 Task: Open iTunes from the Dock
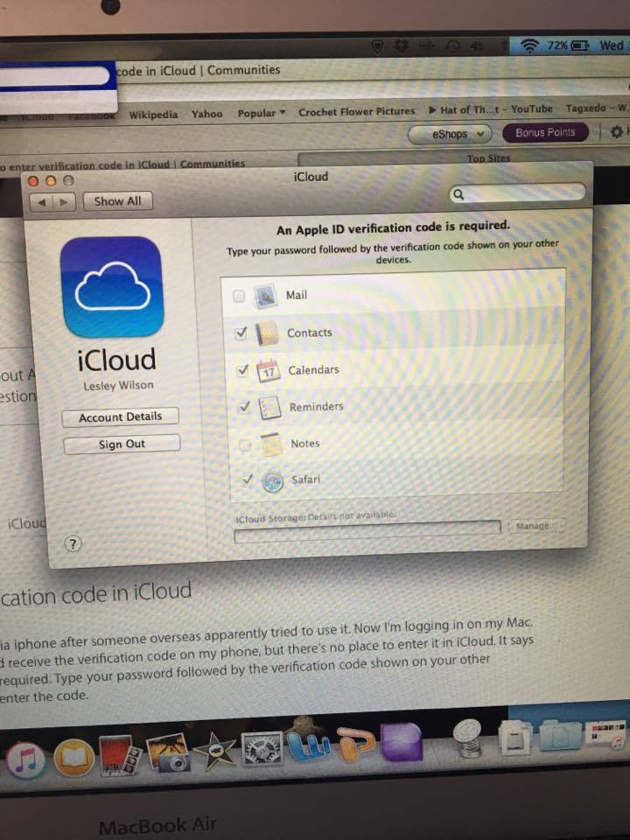[x=25, y=759]
